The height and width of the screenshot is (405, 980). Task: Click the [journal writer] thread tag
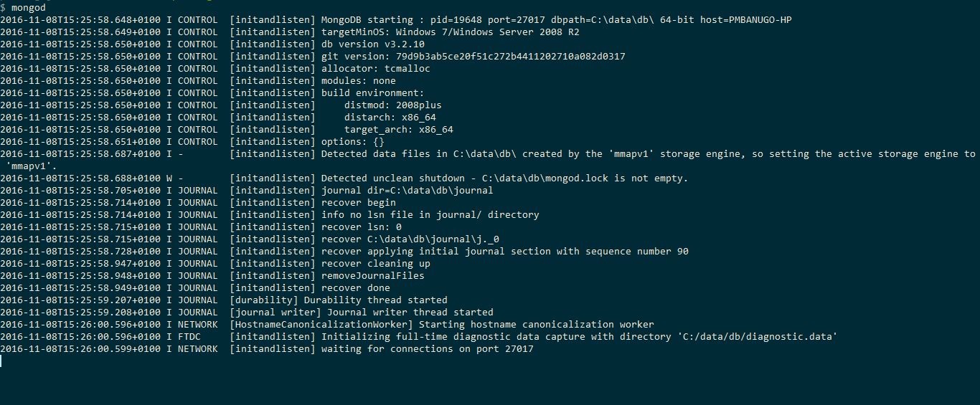[x=275, y=312]
